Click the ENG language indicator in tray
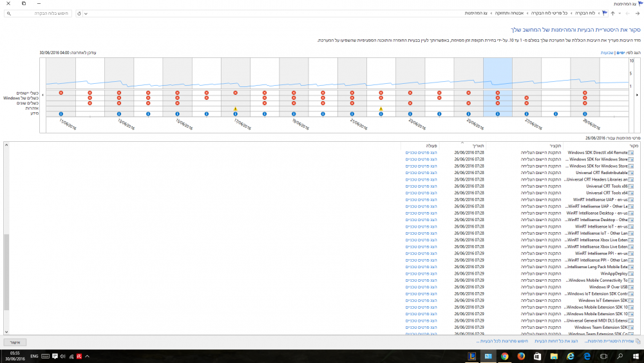Viewport: 644px width, 363px height. (x=34, y=357)
